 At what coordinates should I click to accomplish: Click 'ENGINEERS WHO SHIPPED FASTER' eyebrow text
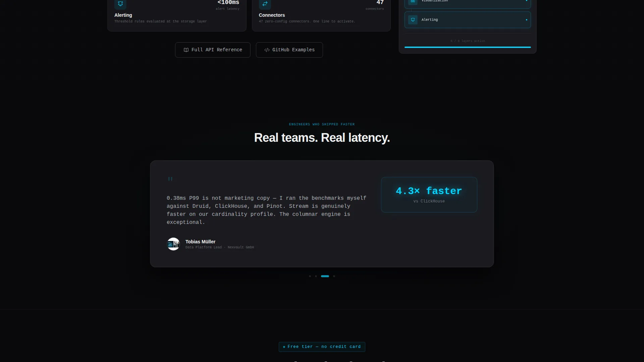click(x=322, y=124)
